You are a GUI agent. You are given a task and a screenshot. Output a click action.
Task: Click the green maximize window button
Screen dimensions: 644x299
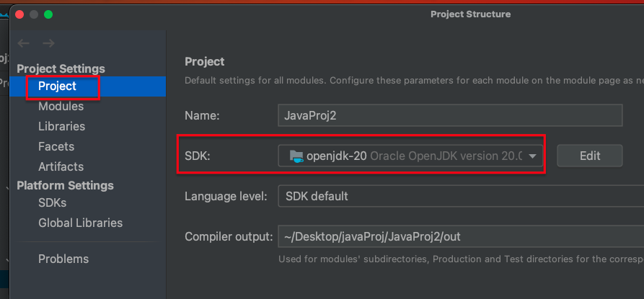pos(48,14)
